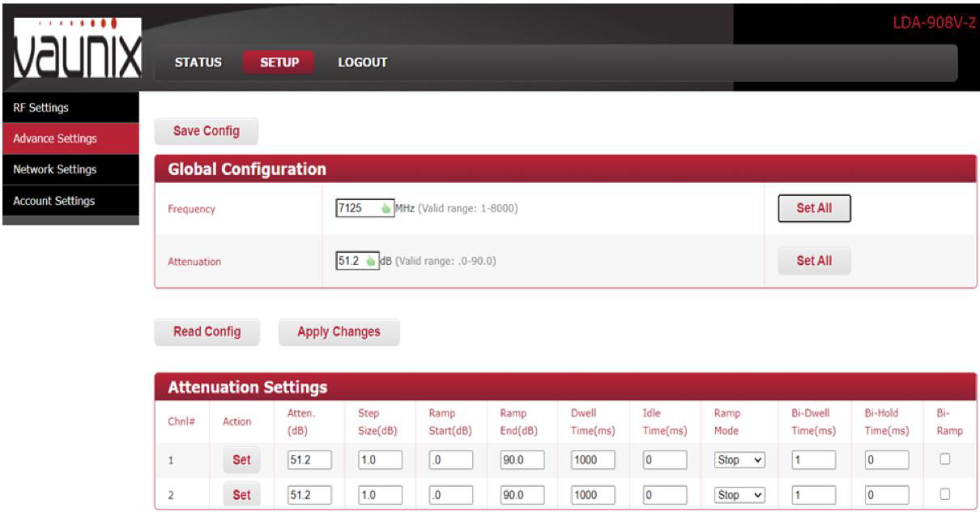Click green icon in Attenuation field

point(370,262)
